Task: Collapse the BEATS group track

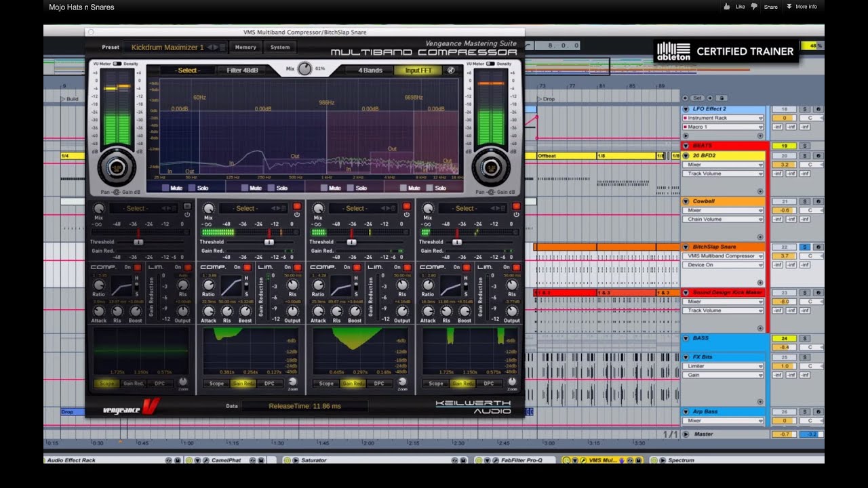Action: point(686,146)
